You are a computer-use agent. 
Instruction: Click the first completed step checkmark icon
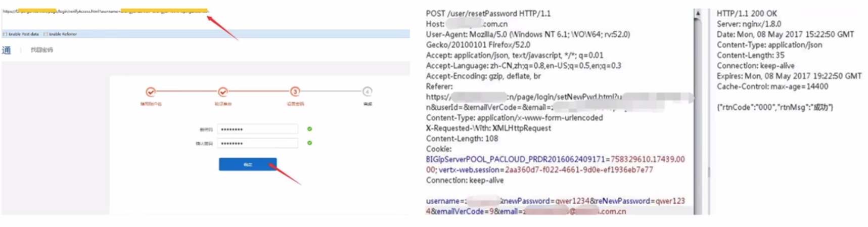(x=151, y=92)
